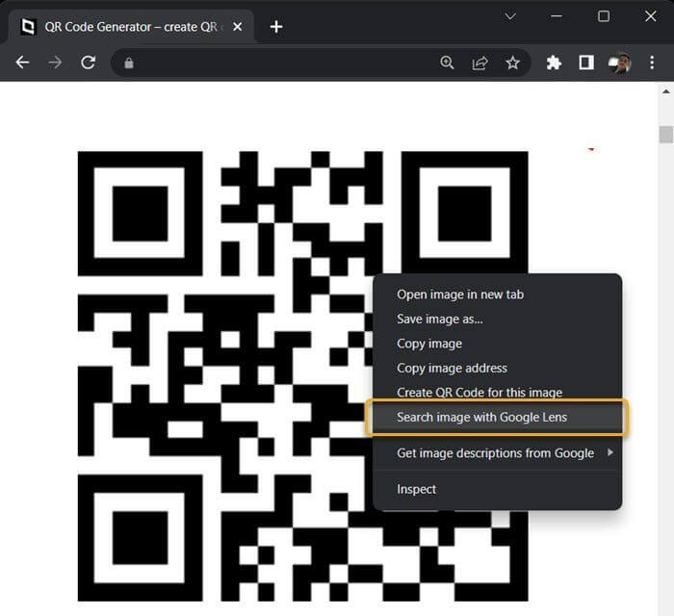Select Copy image from context menu
Screen dimensions: 674x616
tap(498, 344)
